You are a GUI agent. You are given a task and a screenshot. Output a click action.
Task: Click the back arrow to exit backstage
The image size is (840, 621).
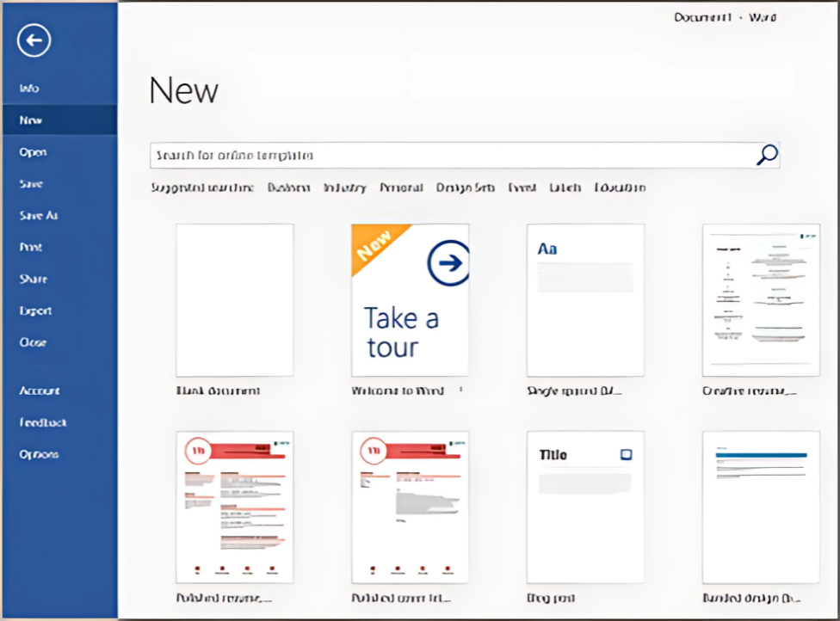(x=34, y=40)
